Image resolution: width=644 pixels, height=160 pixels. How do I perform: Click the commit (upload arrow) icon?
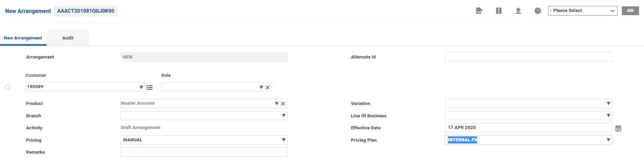(518, 11)
